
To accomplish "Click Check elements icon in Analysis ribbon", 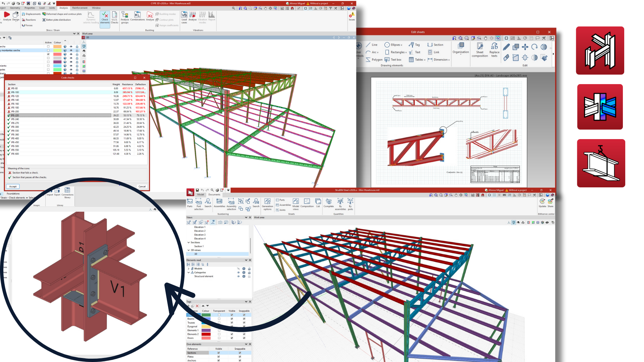I will click(105, 15).
